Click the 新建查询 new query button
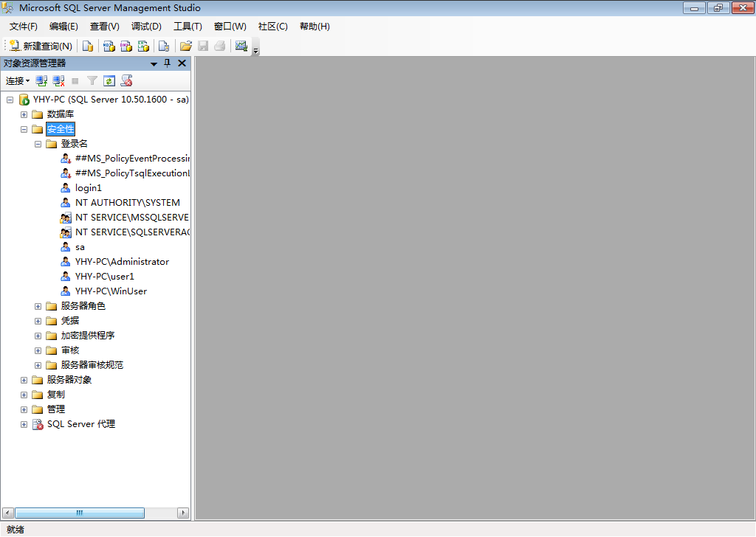756x537 pixels. pos(41,46)
